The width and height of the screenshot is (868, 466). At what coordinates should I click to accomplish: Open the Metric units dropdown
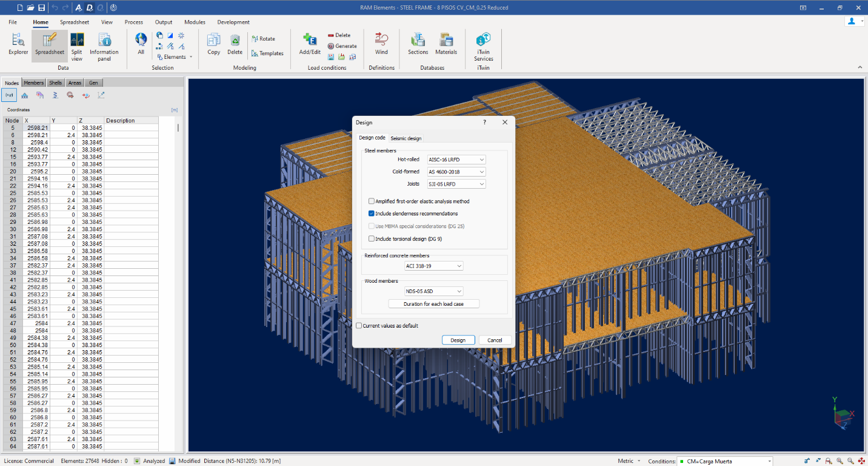pyautogui.click(x=630, y=461)
